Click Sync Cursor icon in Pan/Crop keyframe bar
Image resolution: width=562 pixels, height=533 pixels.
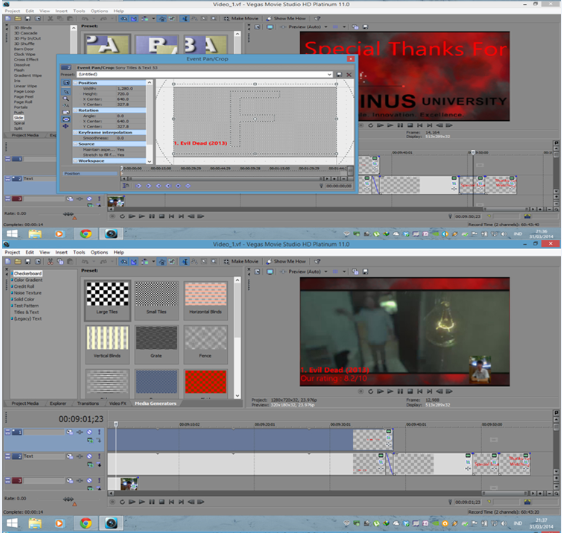coord(125,186)
